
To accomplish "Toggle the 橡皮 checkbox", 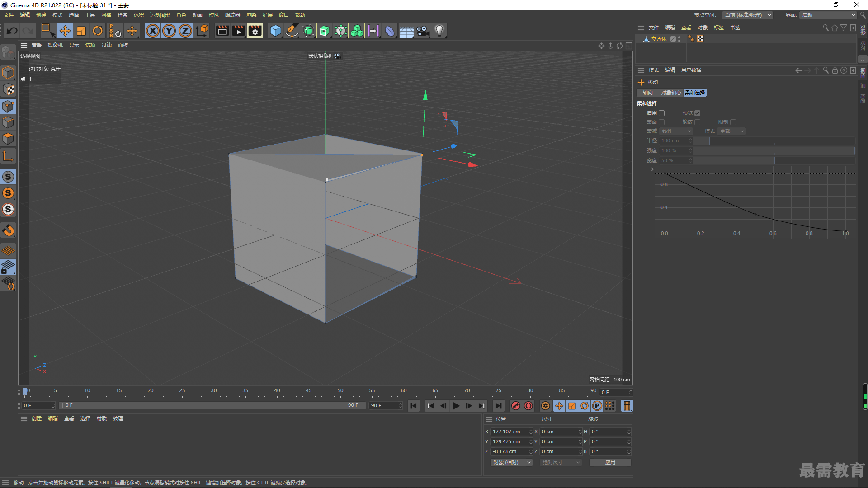I will (698, 122).
